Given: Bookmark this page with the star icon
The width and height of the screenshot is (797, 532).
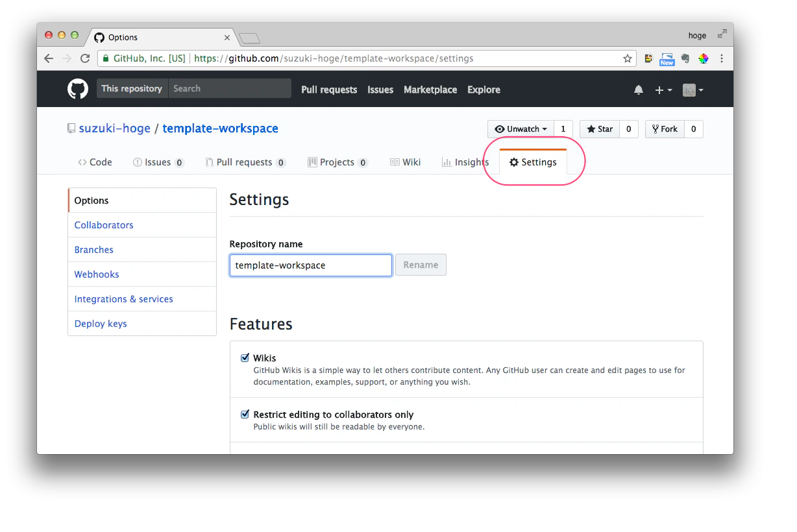Looking at the screenshot, I should click(628, 58).
